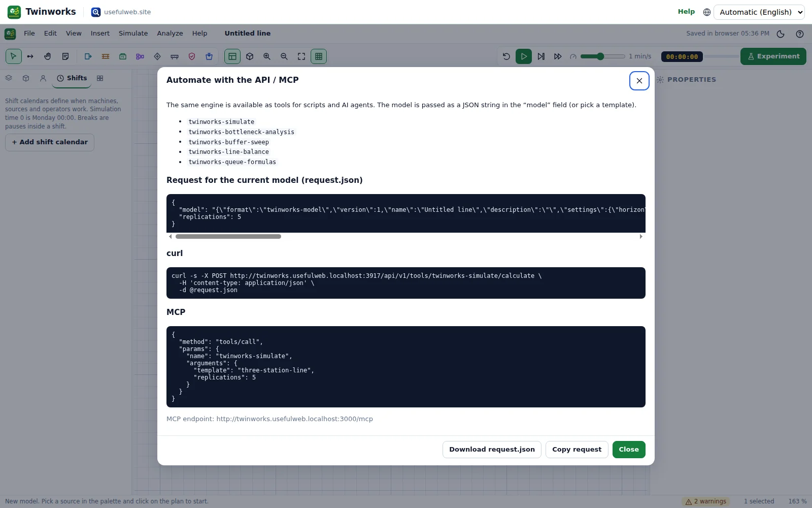Click the green Close button

pos(629,450)
